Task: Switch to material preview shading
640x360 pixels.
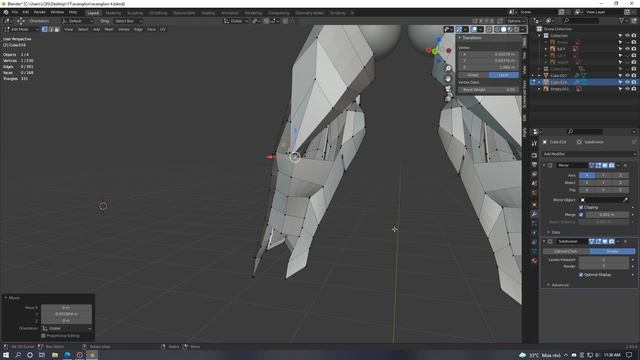Action: tap(510, 29)
